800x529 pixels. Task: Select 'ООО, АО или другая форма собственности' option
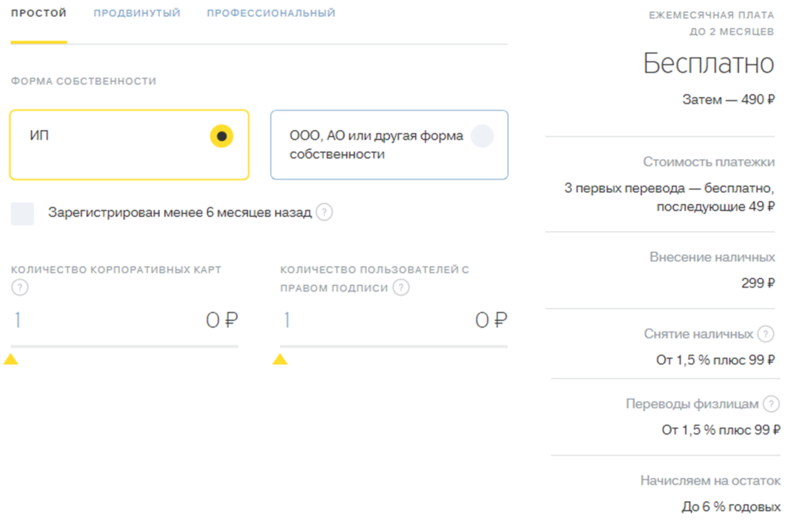point(482,137)
